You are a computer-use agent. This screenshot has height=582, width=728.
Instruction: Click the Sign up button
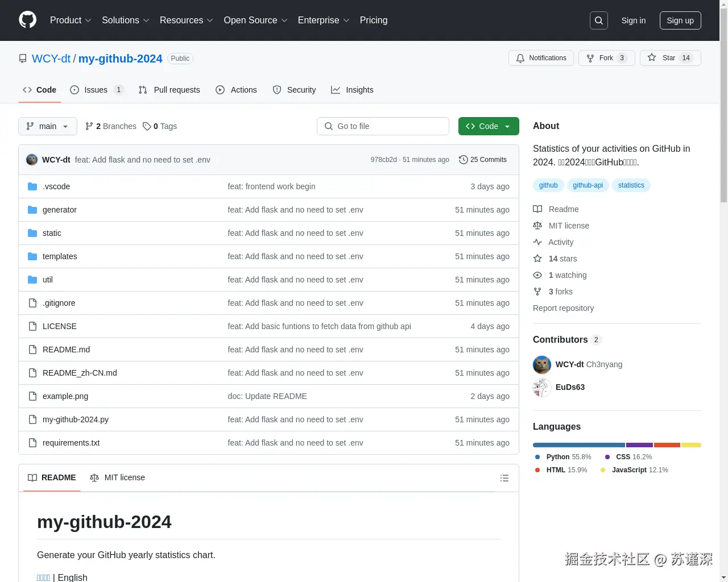coord(680,20)
